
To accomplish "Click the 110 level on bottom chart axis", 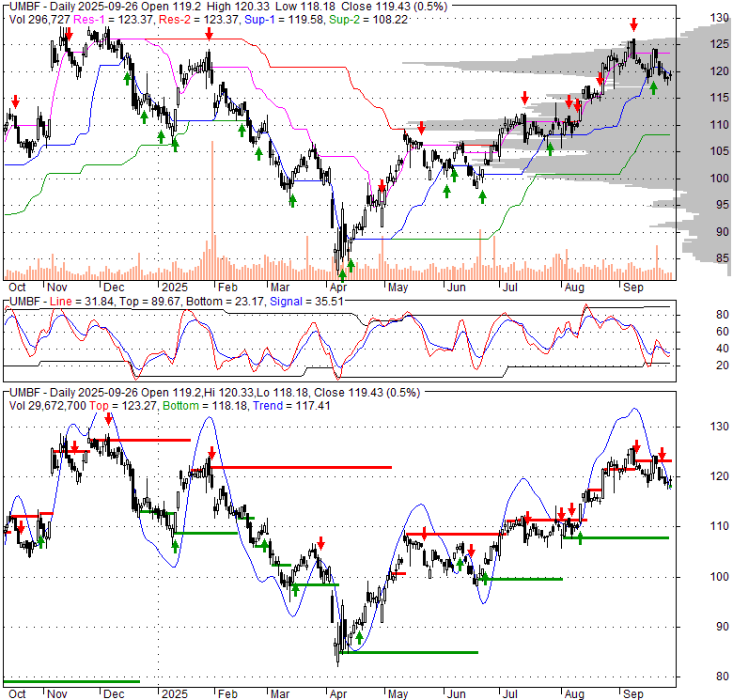I will [720, 526].
